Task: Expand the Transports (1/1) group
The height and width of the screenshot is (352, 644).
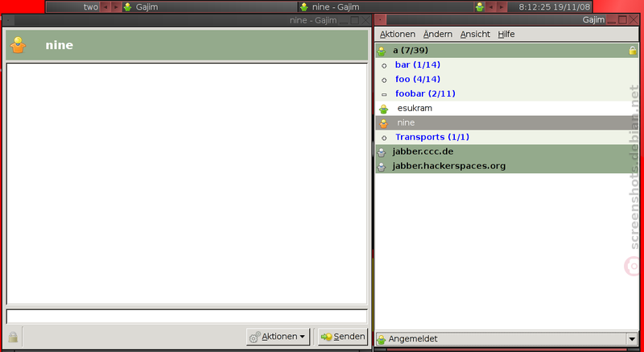Action: [x=384, y=138]
